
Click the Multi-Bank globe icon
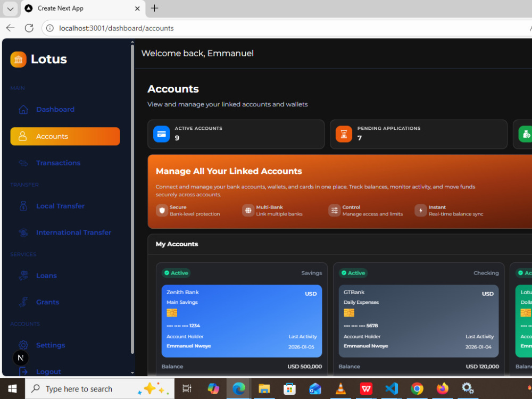(x=248, y=210)
